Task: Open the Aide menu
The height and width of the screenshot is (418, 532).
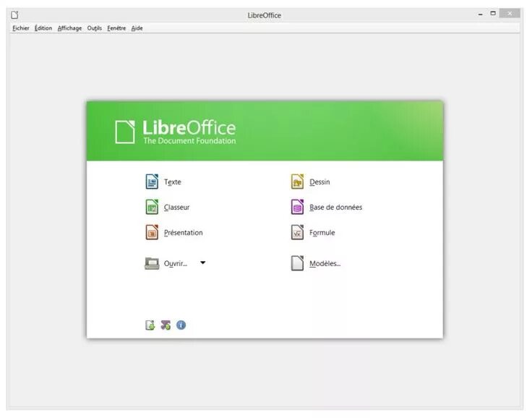Action: click(x=137, y=28)
